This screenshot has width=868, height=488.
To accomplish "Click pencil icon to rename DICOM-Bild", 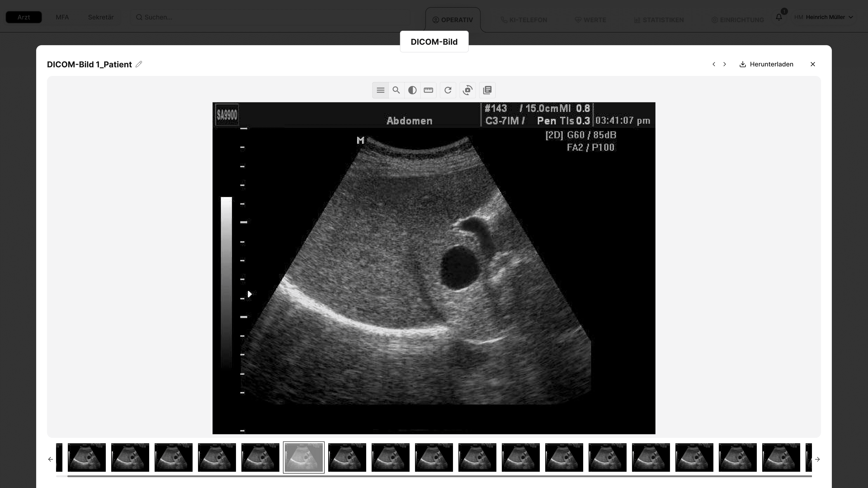I will pos(139,64).
